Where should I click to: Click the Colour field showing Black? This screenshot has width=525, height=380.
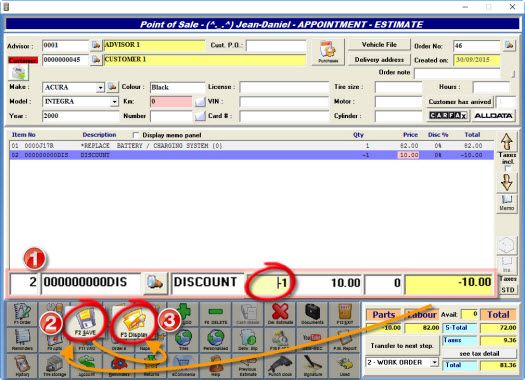click(177, 87)
